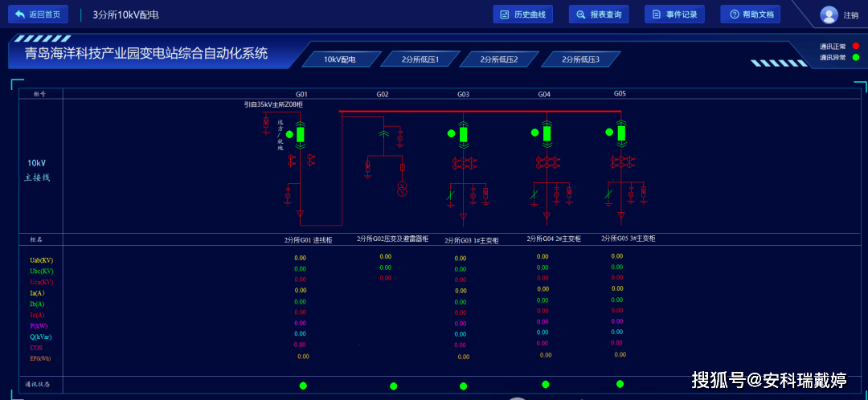Click the user avatar icon
The width and height of the screenshot is (868, 400).
(829, 15)
